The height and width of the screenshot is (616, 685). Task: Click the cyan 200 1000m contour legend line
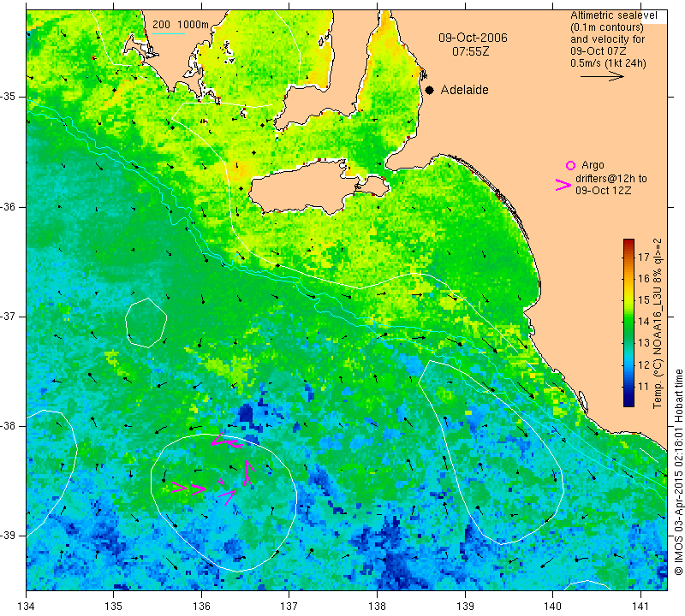coord(168,33)
